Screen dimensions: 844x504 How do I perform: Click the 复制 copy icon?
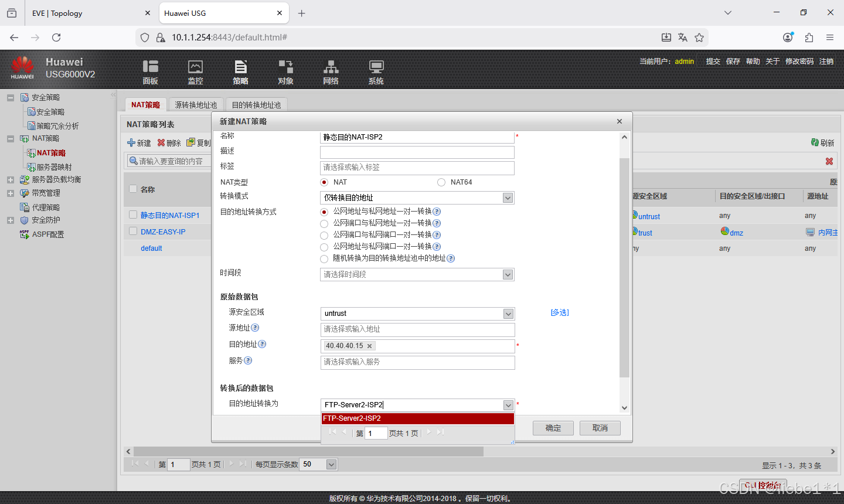point(190,142)
